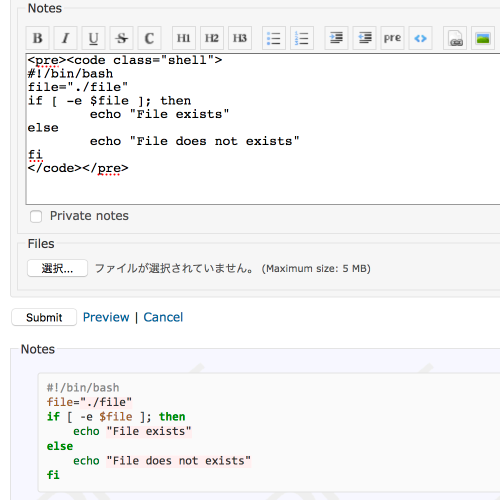The width and height of the screenshot is (500, 500).
Task: Insert inline code with the C icon
Action: (x=150, y=38)
